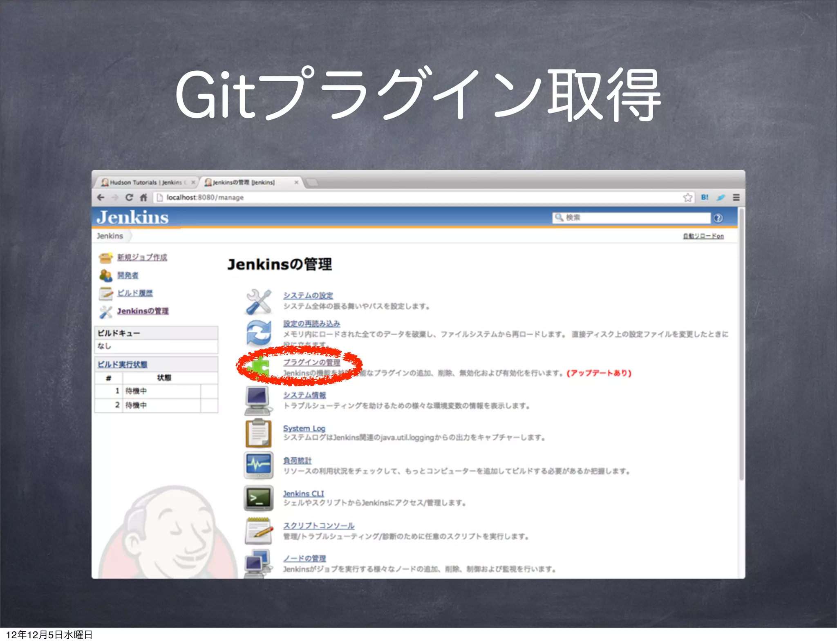Click the developers people icon

point(105,275)
